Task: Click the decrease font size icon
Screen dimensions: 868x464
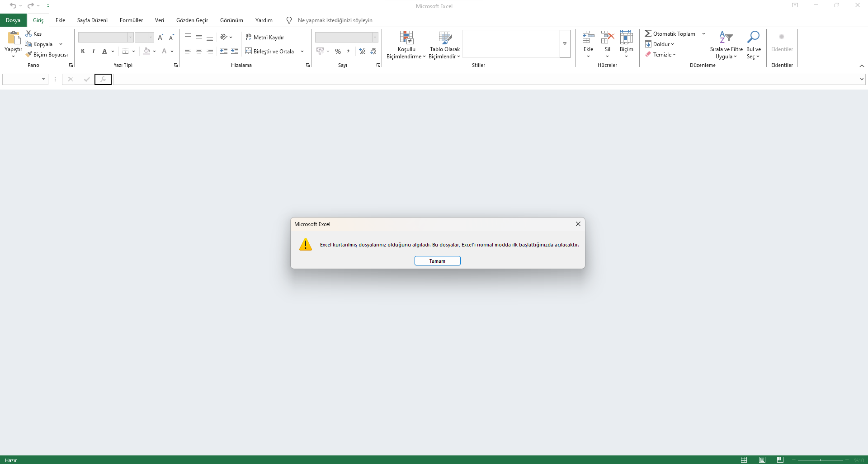Action: tap(171, 37)
